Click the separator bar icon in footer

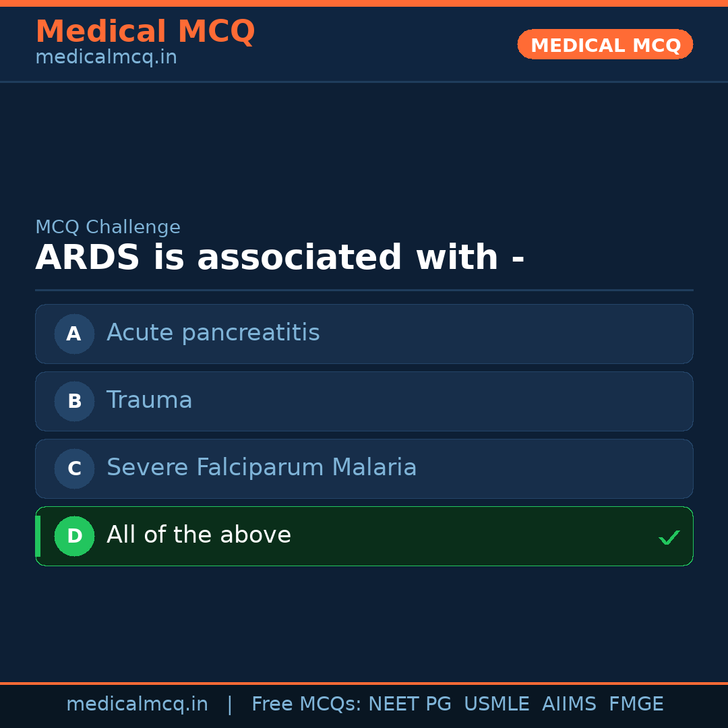(230, 704)
